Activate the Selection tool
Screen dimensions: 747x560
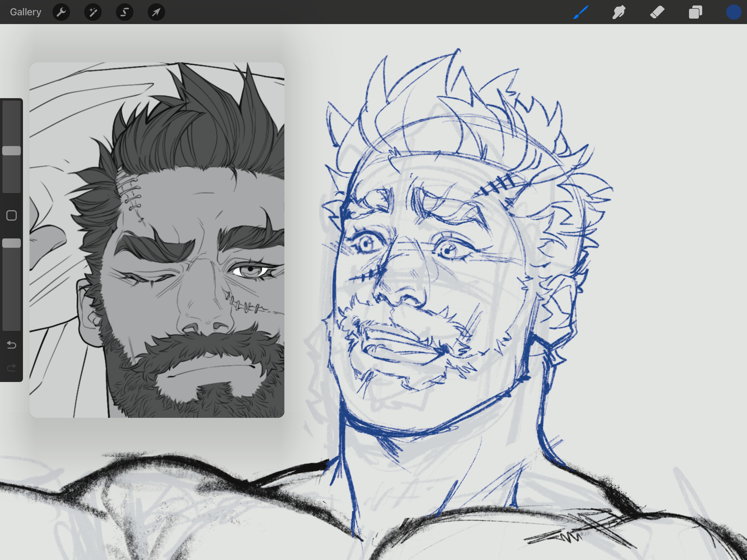[x=125, y=12]
